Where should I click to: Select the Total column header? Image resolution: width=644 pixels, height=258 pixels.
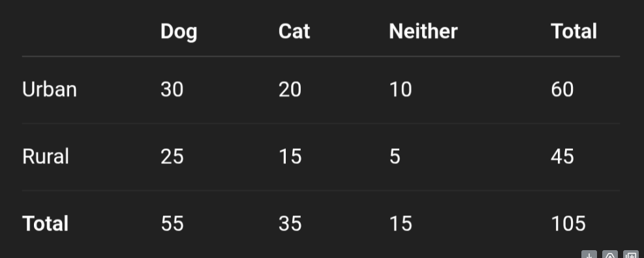(x=574, y=31)
